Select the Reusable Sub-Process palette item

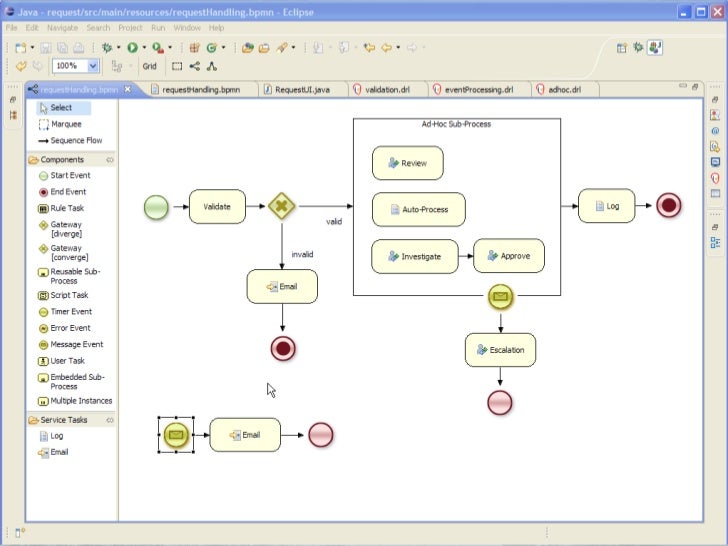(x=69, y=276)
